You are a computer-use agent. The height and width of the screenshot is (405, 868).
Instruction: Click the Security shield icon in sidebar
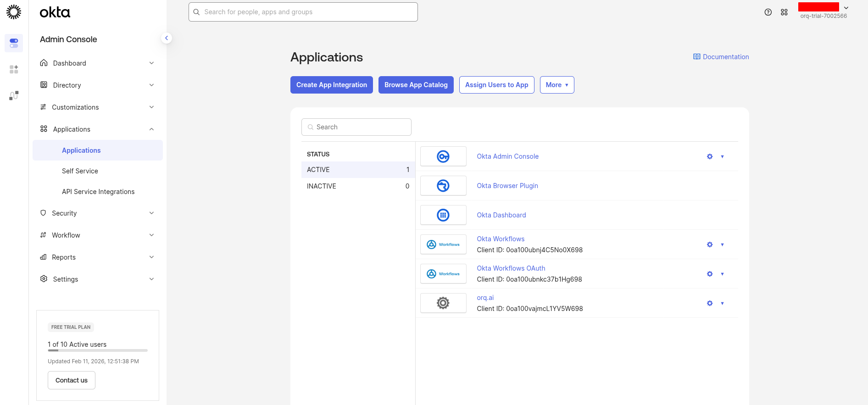pos(43,213)
